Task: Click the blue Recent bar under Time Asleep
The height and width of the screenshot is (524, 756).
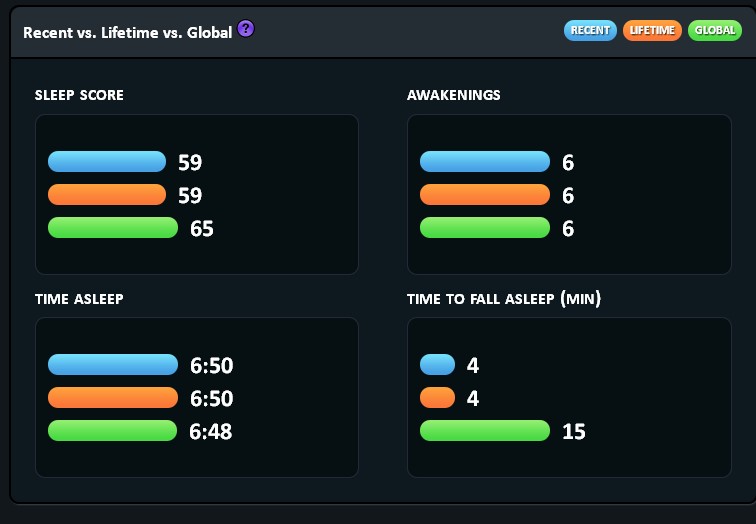Action: coord(113,365)
